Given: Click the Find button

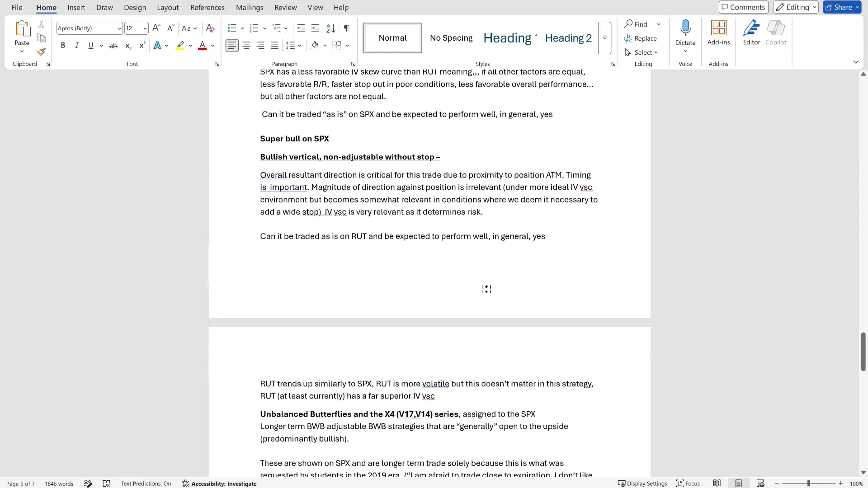Looking at the screenshot, I should coord(637,24).
